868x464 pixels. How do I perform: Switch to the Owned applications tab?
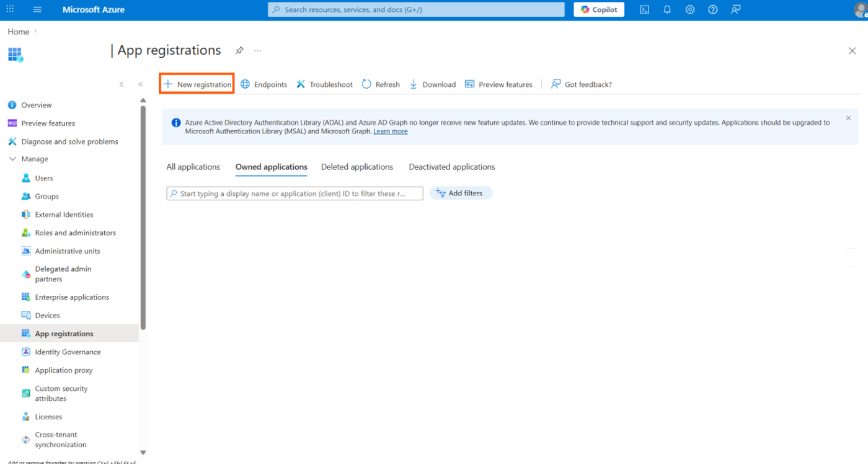[x=272, y=167]
